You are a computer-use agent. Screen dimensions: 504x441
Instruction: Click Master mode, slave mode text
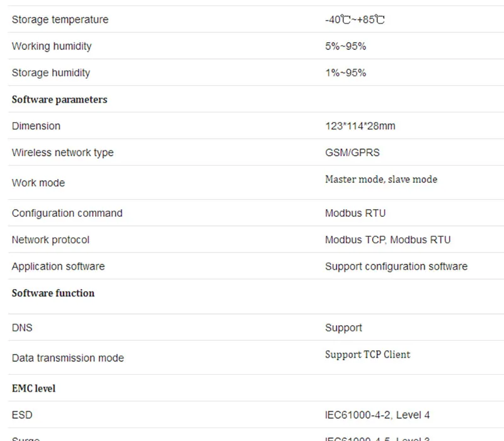381,180
